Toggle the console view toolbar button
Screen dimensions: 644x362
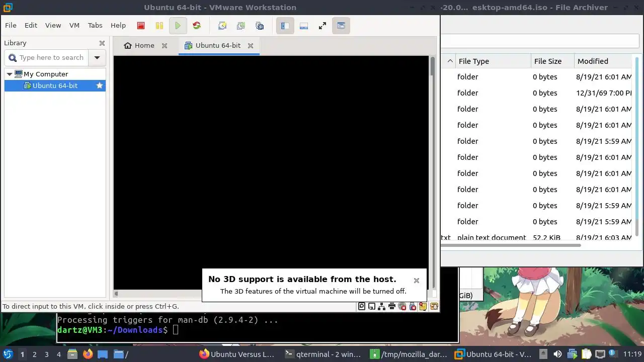tap(341, 26)
